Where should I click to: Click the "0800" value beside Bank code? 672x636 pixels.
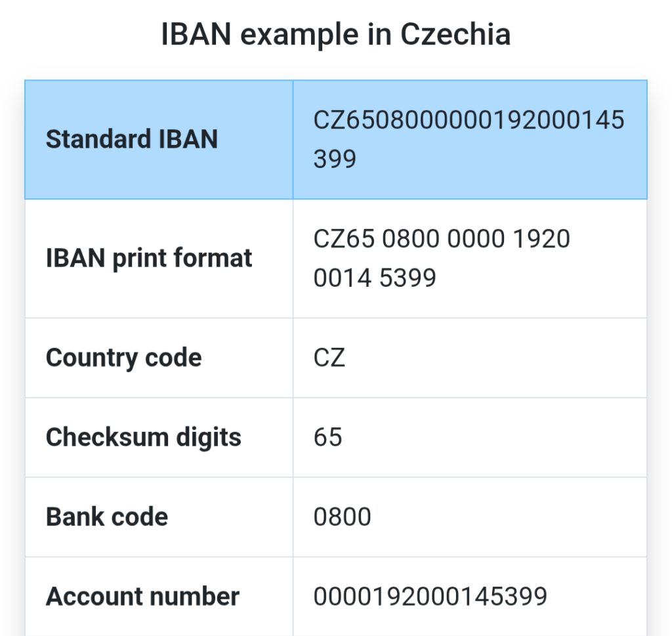(342, 517)
